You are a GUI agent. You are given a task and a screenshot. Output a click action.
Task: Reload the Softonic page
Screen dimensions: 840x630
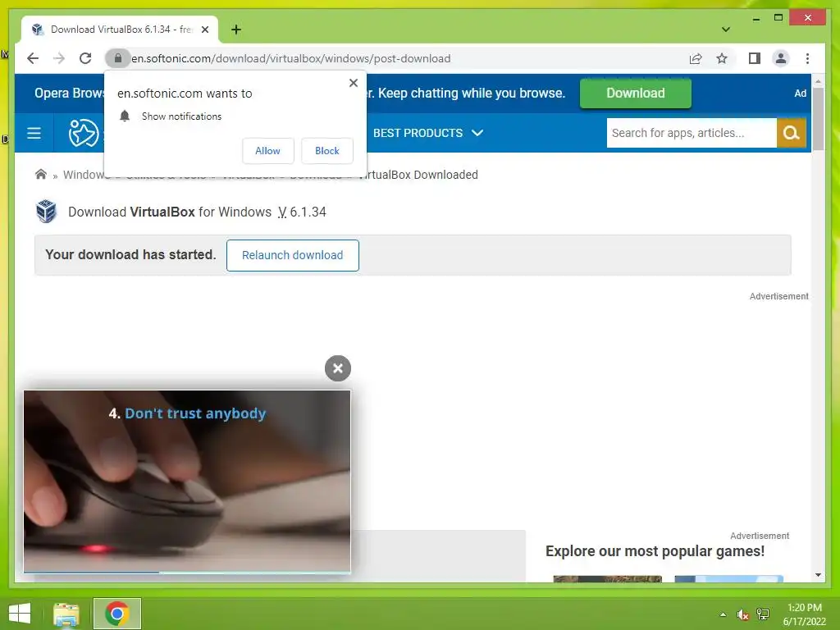pyautogui.click(x=85, y=58)
